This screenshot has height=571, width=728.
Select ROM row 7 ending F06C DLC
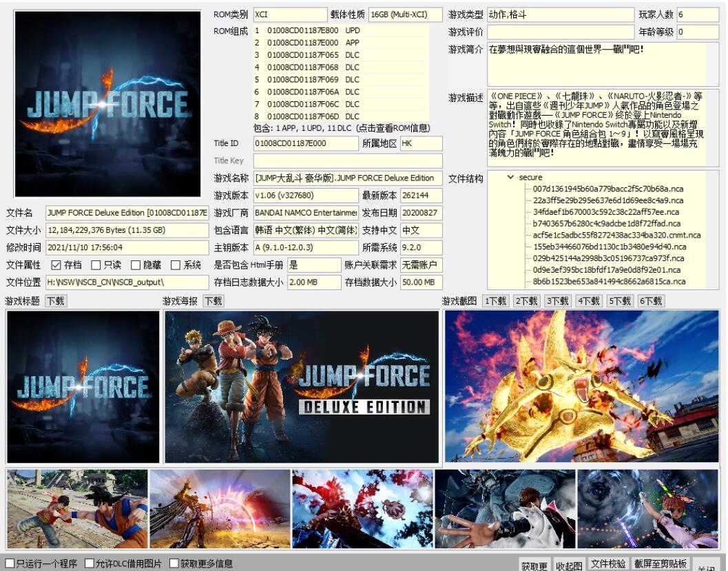click(x=341, y=104)
